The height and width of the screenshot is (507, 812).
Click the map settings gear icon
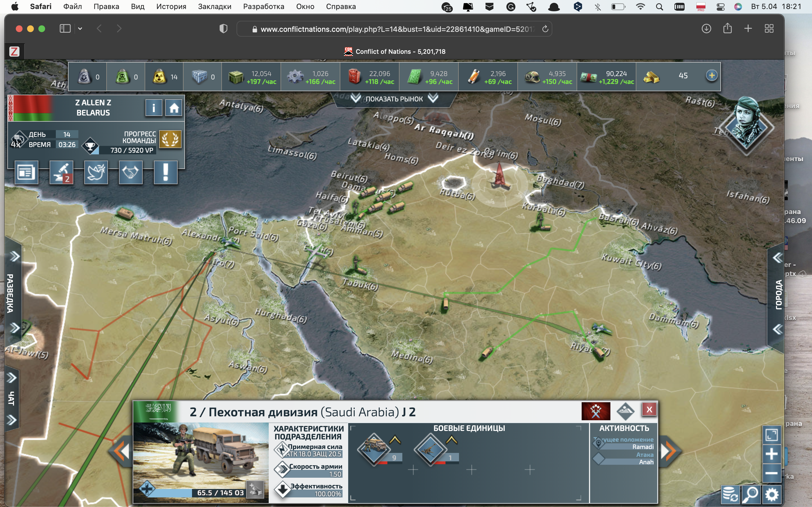click(772, 494)
